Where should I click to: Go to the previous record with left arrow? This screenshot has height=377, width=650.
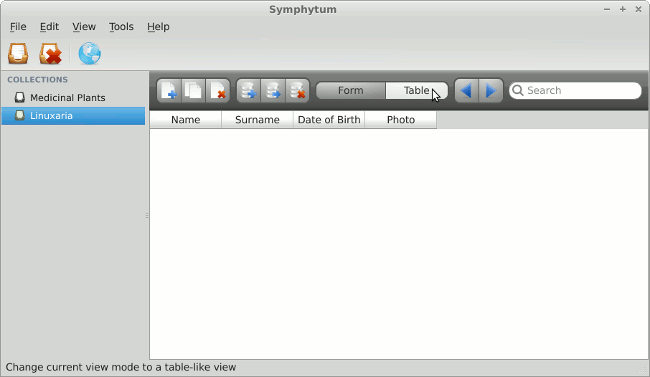point(466,90)
